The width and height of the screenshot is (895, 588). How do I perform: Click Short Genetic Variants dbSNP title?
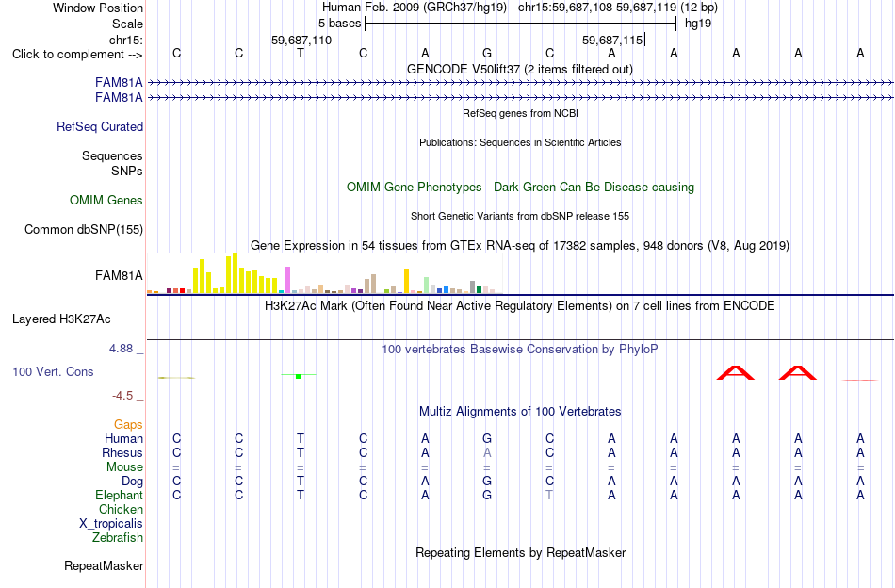tap(520, 216)
